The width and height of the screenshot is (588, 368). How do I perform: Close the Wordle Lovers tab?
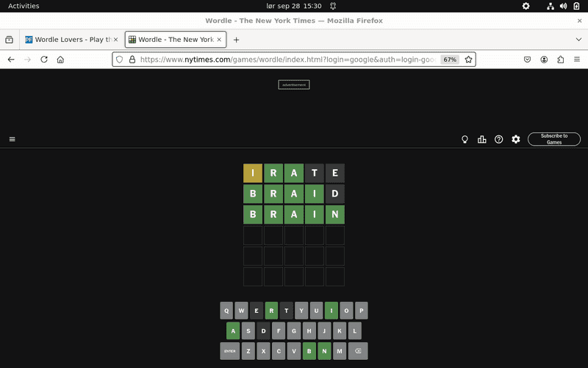(x=115, y=40)
